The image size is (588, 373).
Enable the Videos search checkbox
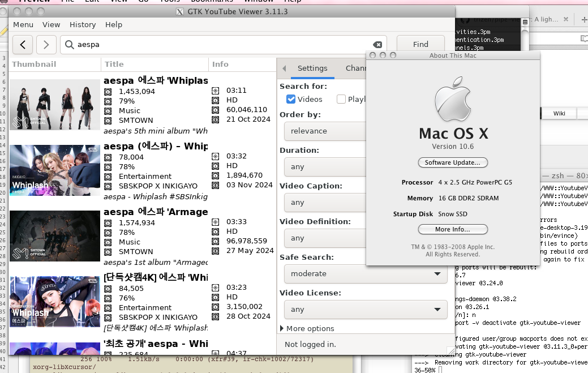[x=291, y=100]
